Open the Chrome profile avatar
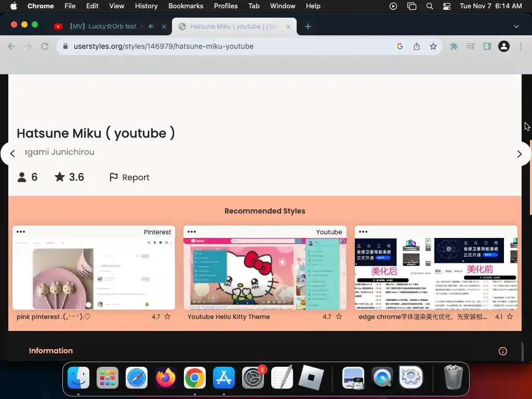Image resolution: width=532 pixels, height=399 pixels. point(504,46)
